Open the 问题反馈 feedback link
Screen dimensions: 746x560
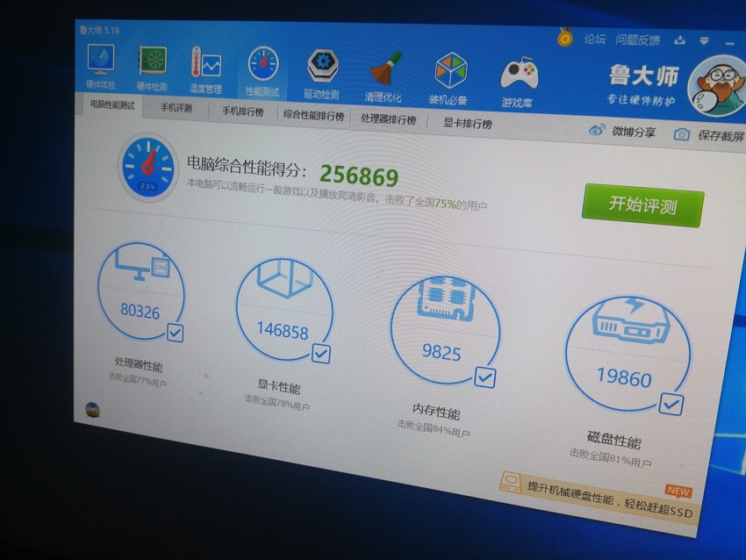(x=637, y=40)
